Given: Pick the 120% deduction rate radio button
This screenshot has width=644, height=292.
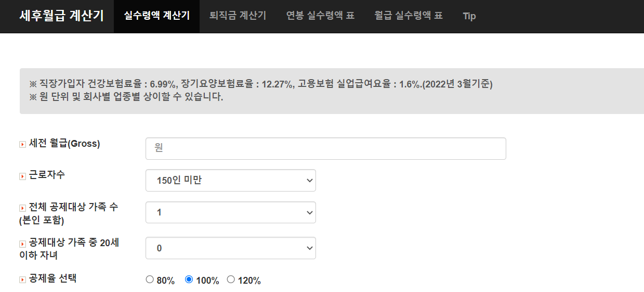Looking at the screenshot, I should [231, 280].
